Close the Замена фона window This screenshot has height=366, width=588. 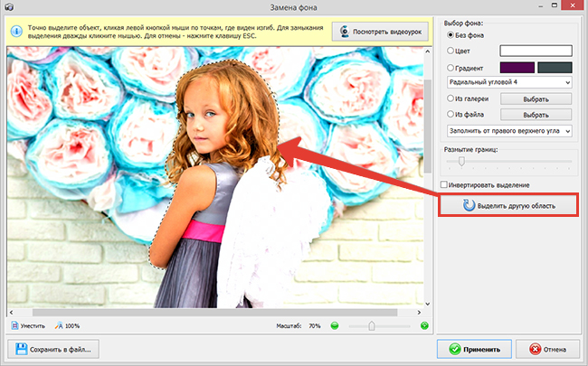coord(574,5)
